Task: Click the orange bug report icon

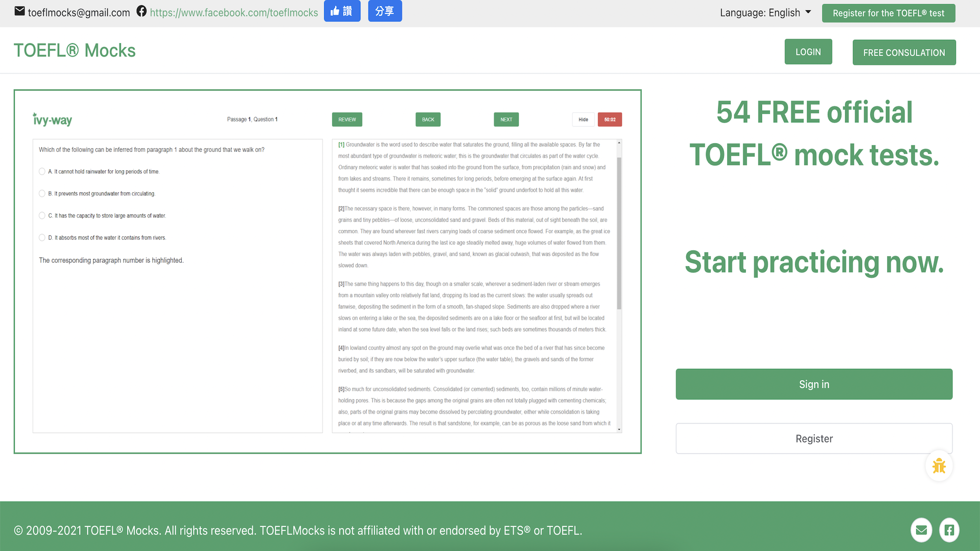Action: (939, 466)
